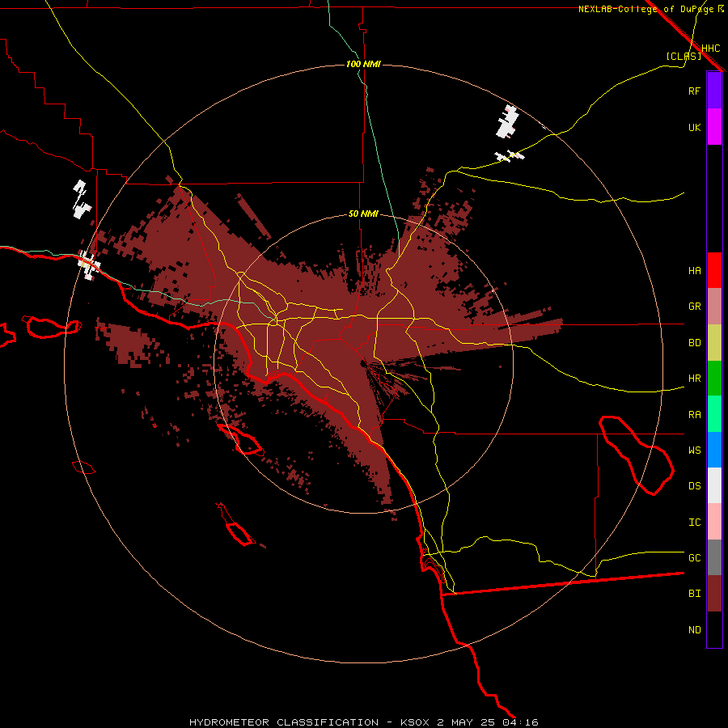Click the GR legend label

(694, 307)
